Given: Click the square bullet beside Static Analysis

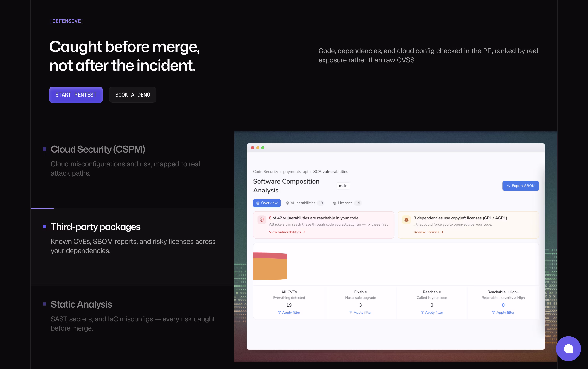Looking at the screenshot, I should click(x=44, y=304).
